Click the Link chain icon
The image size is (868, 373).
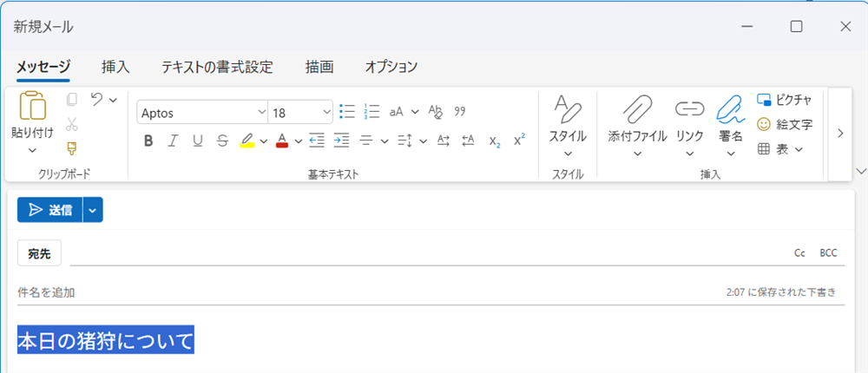[x=690, y=109]
